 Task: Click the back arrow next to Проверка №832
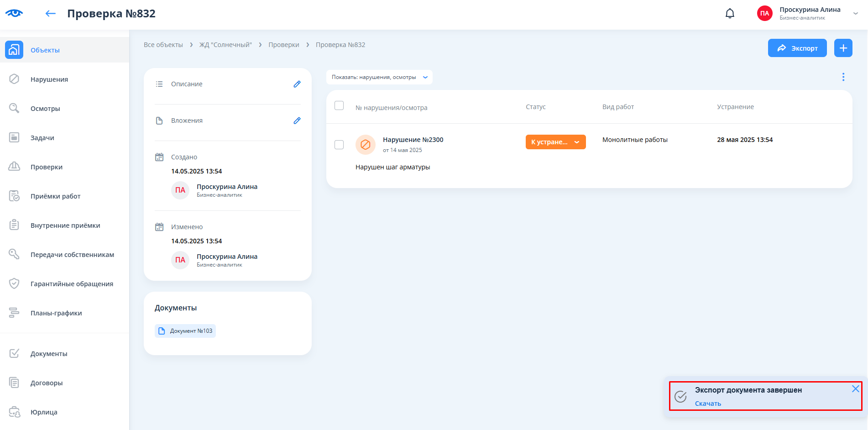click(x=50, y=14)
